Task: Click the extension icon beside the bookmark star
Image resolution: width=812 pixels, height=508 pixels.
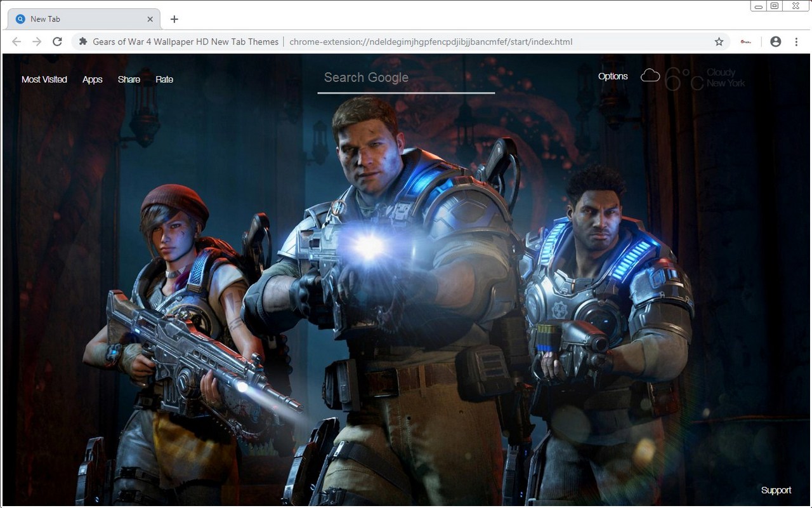Action: 746,42
